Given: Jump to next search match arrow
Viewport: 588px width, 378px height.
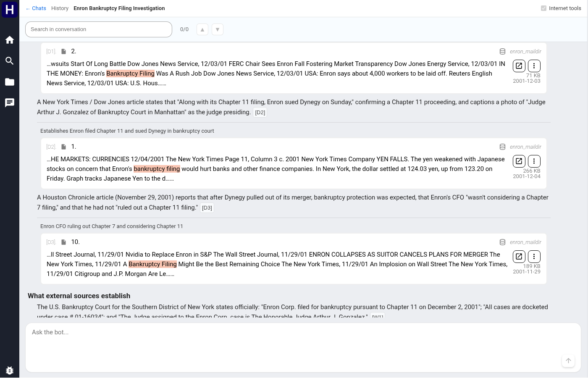Looking at the screenshot, I should [x=218, y=29].
